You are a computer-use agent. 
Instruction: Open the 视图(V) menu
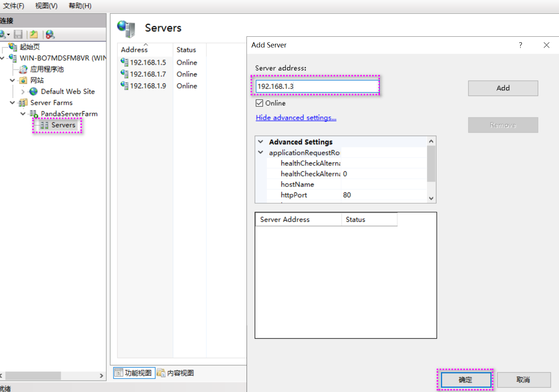(46, 6)
